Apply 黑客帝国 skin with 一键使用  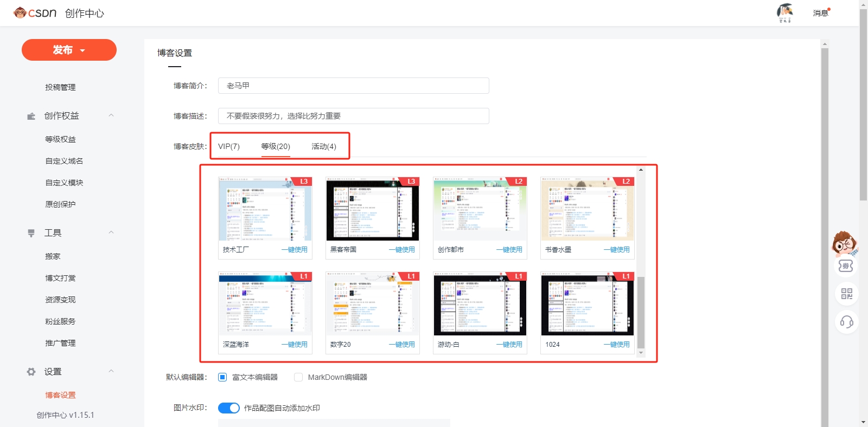pos(402,250)
